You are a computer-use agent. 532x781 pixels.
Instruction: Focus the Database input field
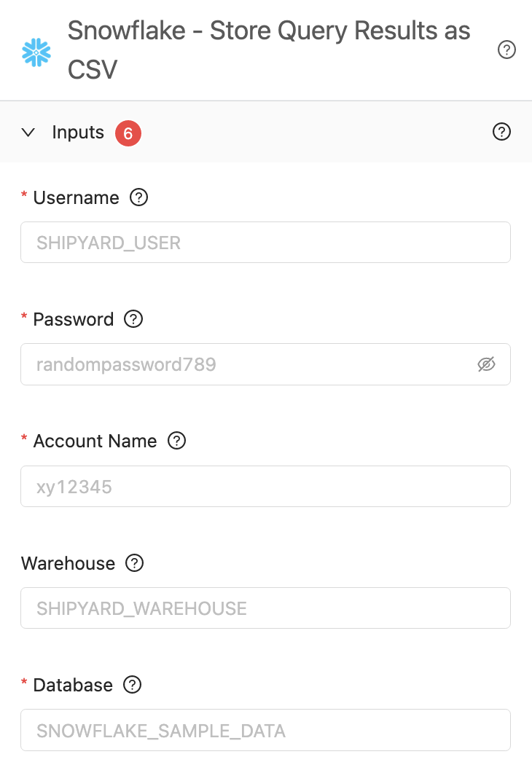265,730
